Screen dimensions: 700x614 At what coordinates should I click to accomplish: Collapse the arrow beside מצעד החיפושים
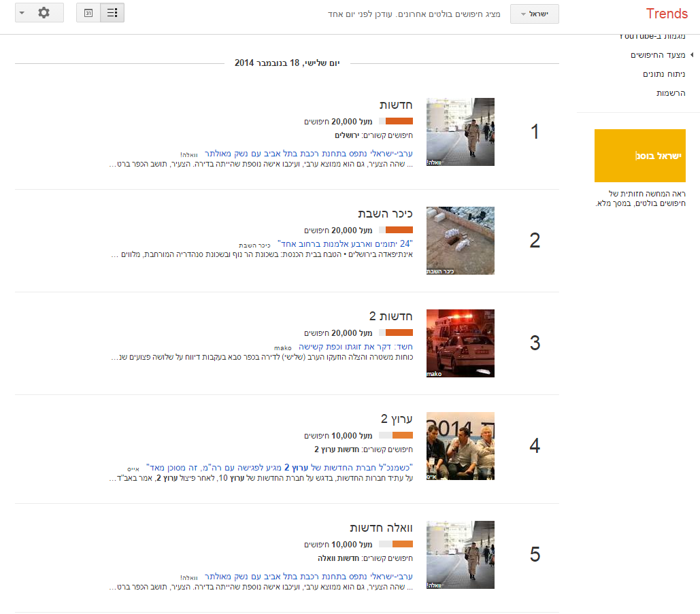pyautogui.click(x=692, y=54)
